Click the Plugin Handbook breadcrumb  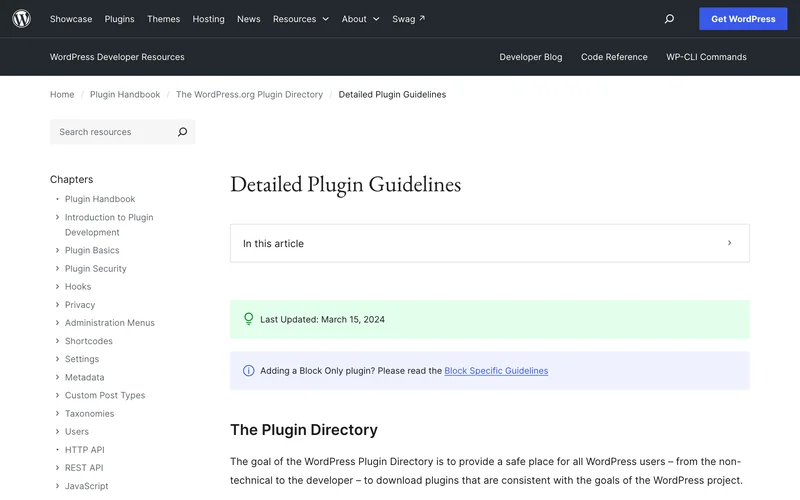pos(125,94)
